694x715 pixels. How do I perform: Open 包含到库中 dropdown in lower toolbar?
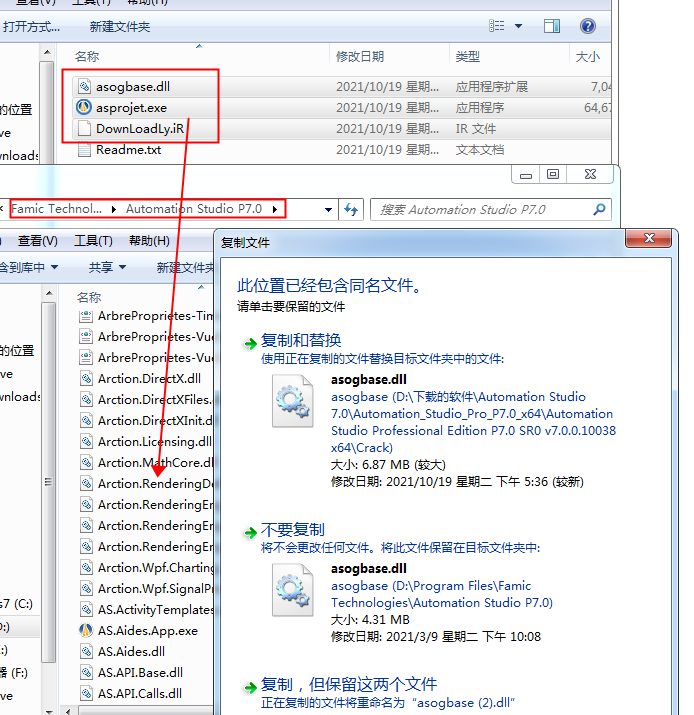[x=28, y=267]
